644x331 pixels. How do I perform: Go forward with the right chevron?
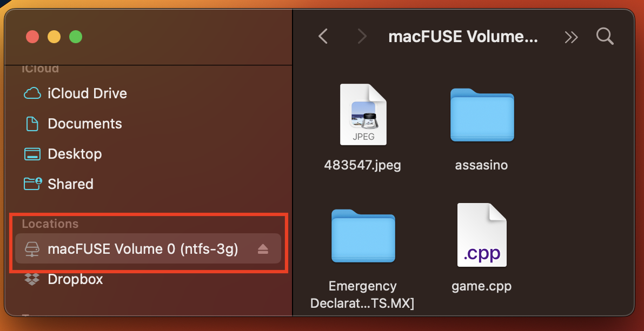point(362,37)
